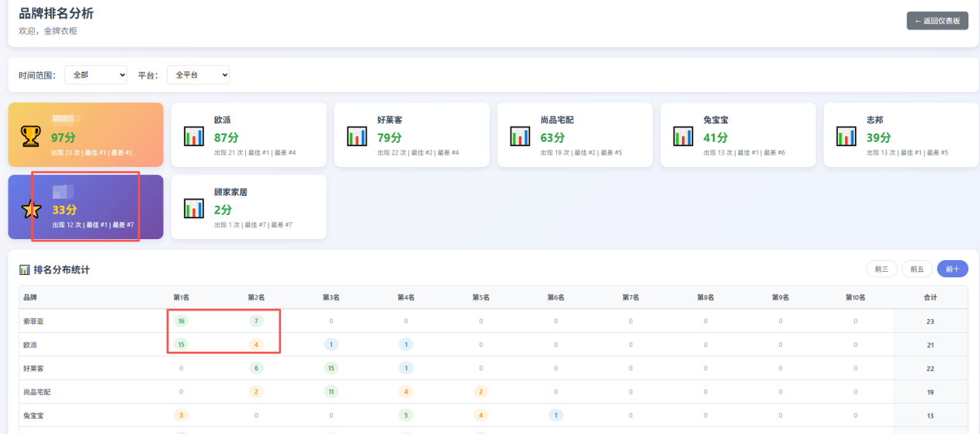Click 好莱客's third-place count badge 15
The image size is (980, 434).
(x=331, y=368)
